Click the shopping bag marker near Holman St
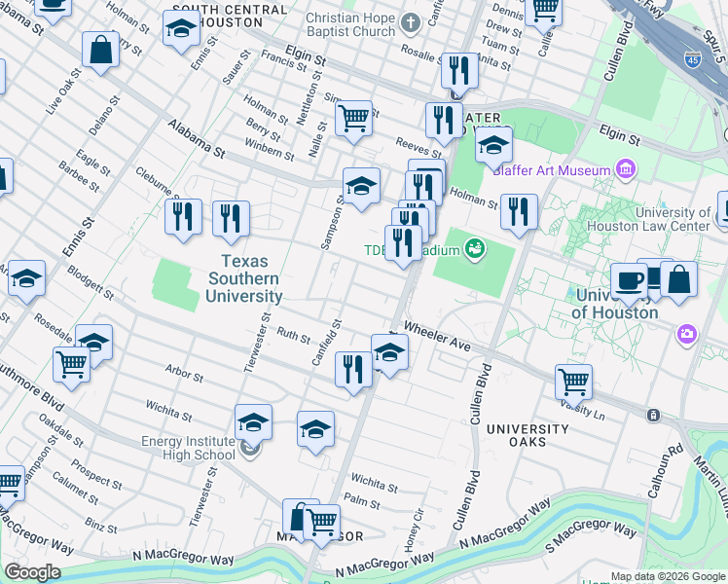Image resolution: width=728 pixels, height=584 pixels. tap(101, 53)
